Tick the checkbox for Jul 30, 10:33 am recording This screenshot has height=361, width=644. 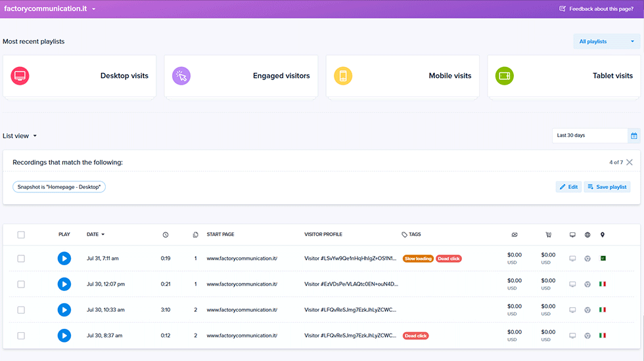[21, 310]
